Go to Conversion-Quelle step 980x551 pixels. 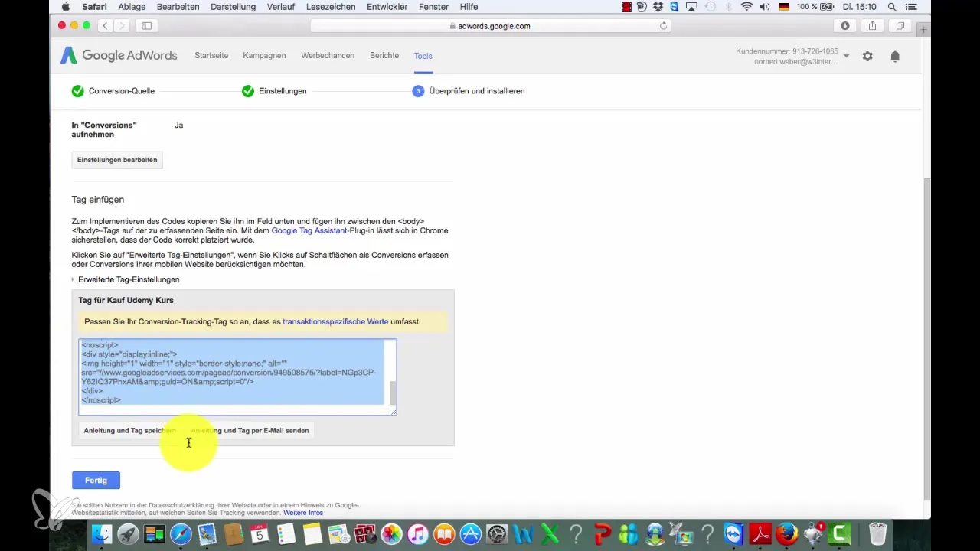coord(113,91)
